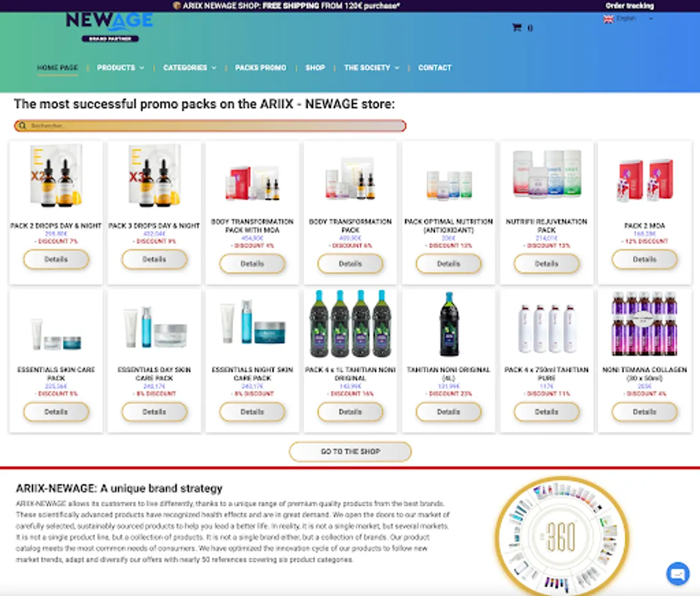View details for Noni Temana Collagen
700x596 pixels.
click(x=644, y=412)
